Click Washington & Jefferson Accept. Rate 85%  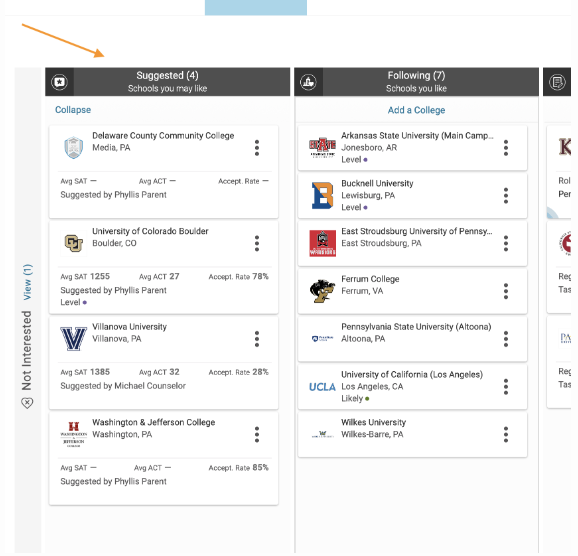(238, 468)
